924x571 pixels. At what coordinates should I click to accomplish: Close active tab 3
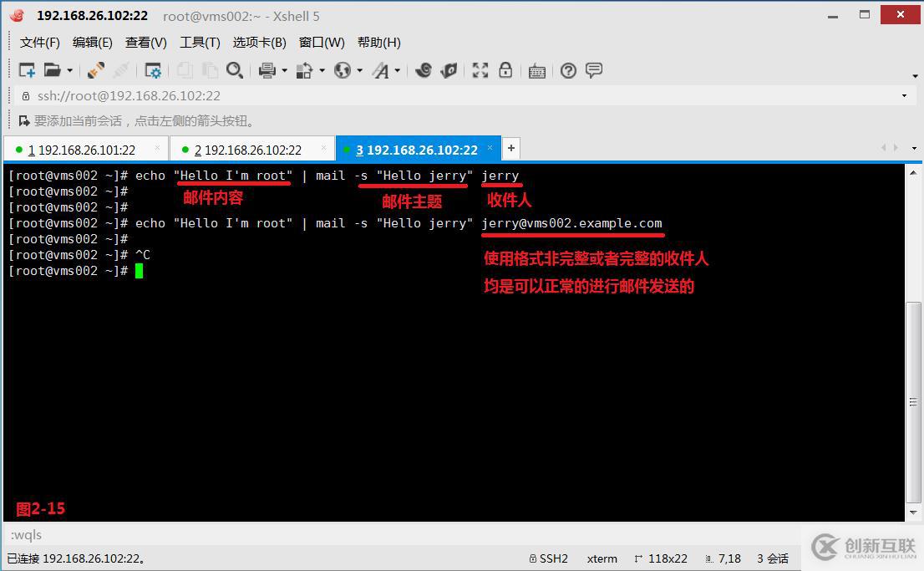(490, 148)
